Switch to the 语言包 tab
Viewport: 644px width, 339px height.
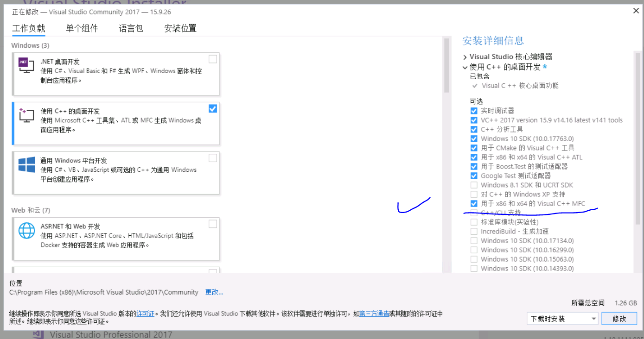[131, 28]
